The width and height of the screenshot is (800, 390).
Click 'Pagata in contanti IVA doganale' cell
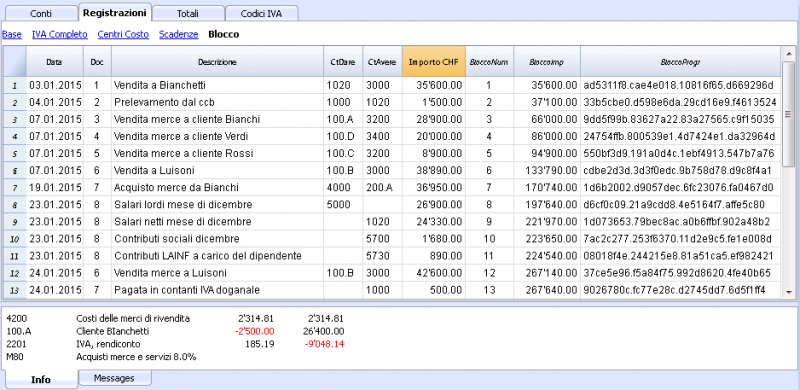[217, 290]
